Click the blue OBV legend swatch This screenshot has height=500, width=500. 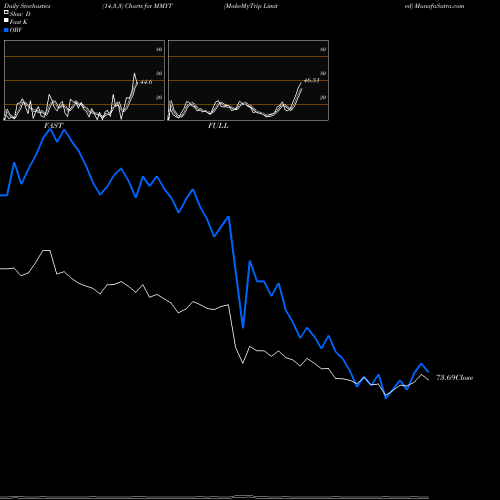pyautogui.click(x=6, y=30)
